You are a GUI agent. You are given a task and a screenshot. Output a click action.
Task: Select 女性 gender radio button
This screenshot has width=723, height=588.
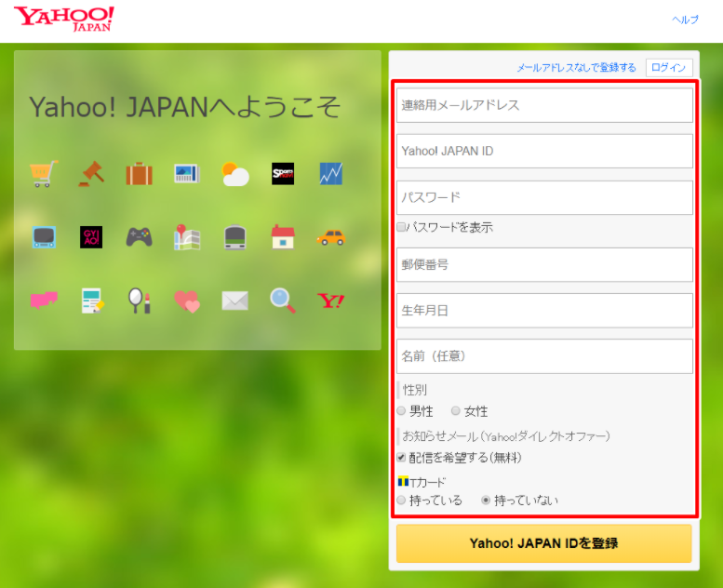click(456, 410)
